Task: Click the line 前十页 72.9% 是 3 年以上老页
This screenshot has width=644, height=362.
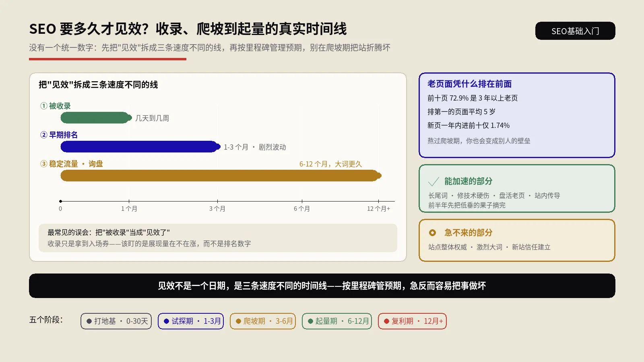Action: point(473,98)
